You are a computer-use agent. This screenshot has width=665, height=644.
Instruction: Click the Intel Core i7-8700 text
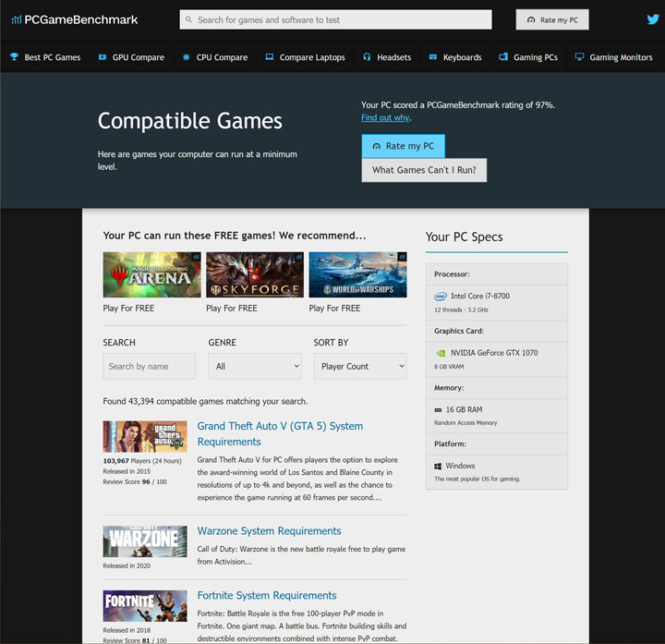coord(480,296)
